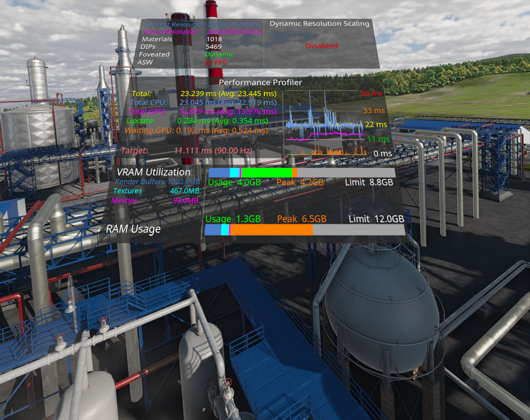This screenshot has height=420, width=530.
Task: Click the VRAM Limit 8.8GB reading
Action: click(369, 183)
